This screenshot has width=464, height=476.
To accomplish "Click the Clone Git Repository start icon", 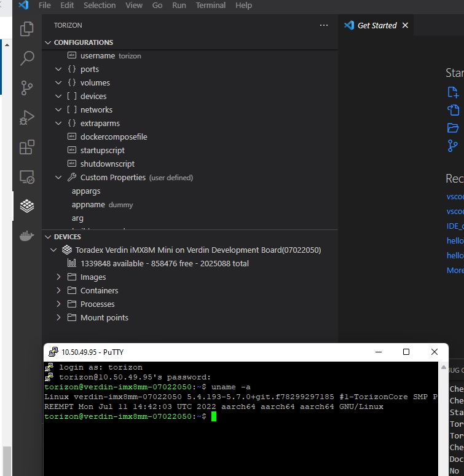I will [452, 146].
